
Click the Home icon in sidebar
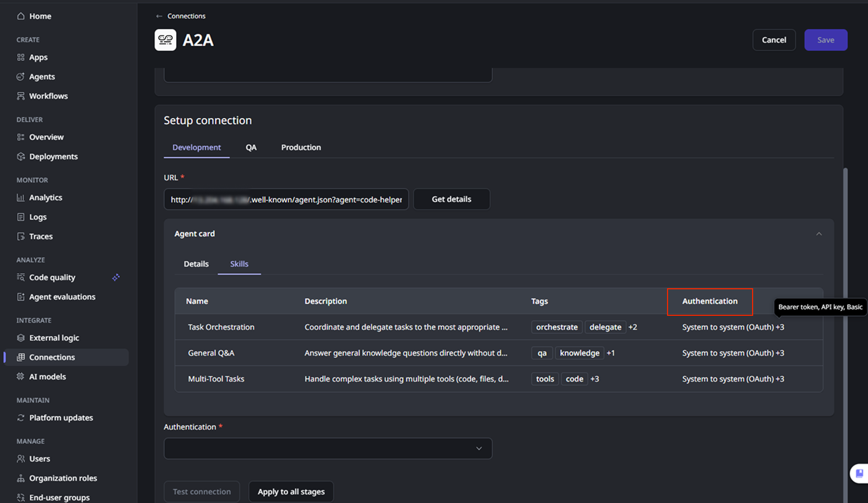[x=21, y=16]
